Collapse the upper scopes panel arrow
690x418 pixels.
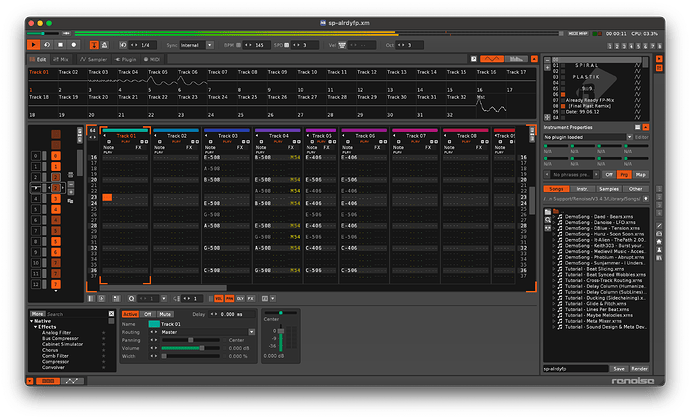pyautogui.click(x=534, y=59)
